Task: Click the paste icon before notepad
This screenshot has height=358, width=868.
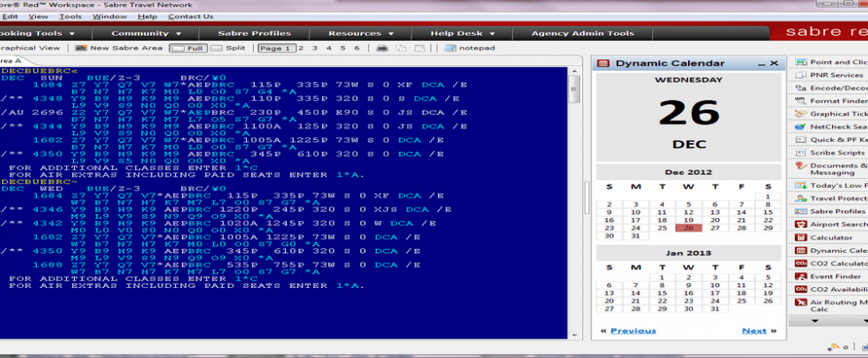Action: (420, 48)
